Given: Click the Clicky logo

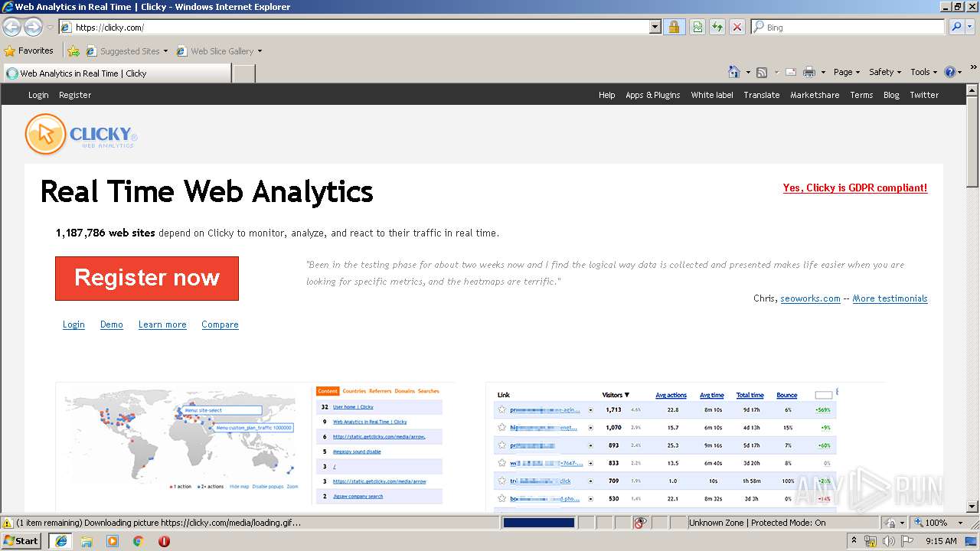Looking at the screenshot, I should tap(81, 134).
